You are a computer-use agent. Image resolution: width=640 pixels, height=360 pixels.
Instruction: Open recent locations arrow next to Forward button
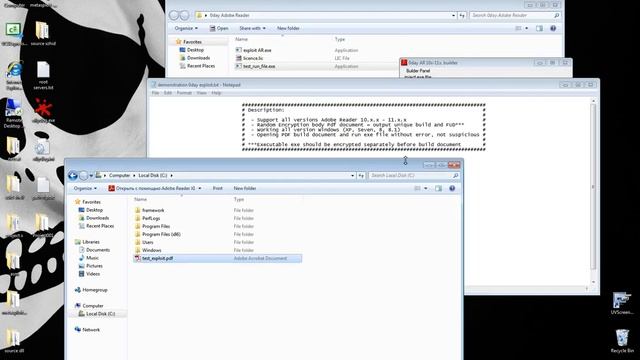[x=91, y=176]
